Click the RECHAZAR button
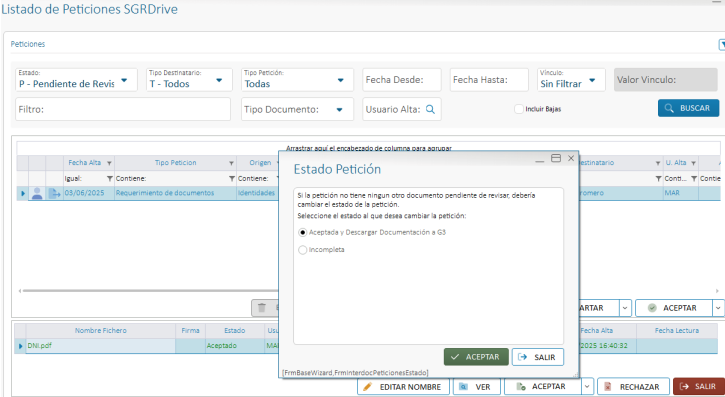725x397 pixels. pos(633,386)
